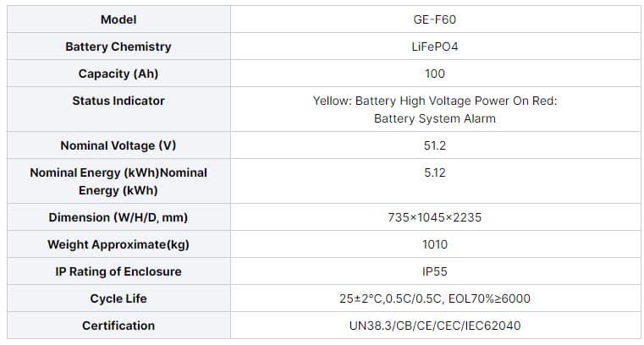Click the Dimension (W/H/D, mm) label

tap(118, 217)
